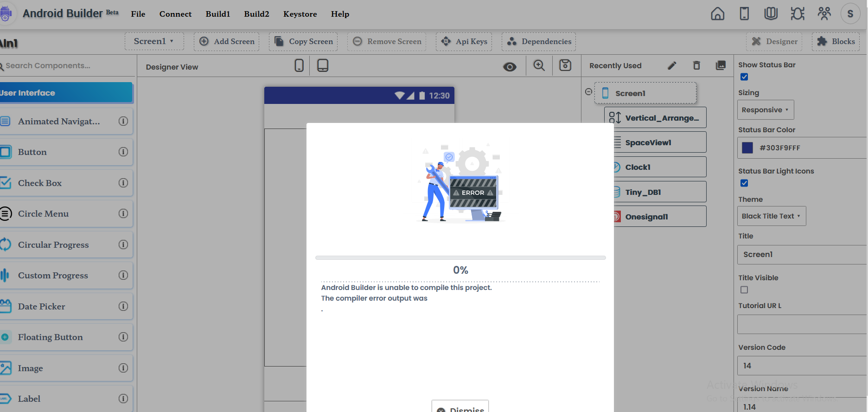
Task: Click the Status Bar Color swatch
Action: click(747, 148)
